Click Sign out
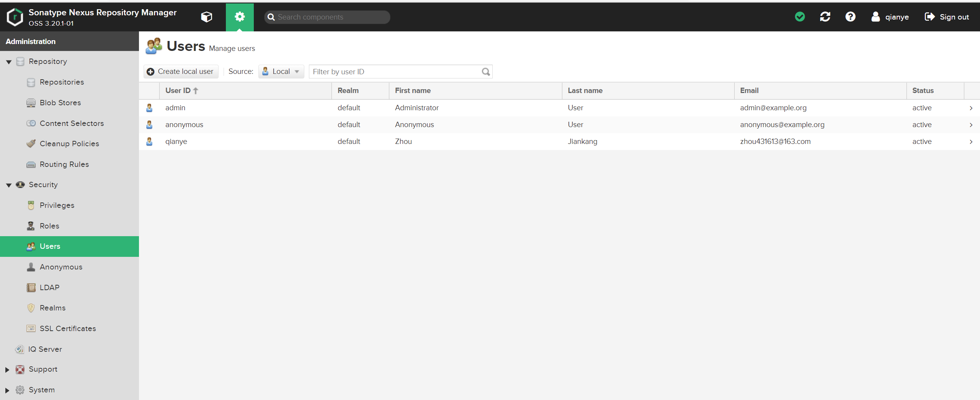This screenshot has height=400, width=980. point(947,17)
